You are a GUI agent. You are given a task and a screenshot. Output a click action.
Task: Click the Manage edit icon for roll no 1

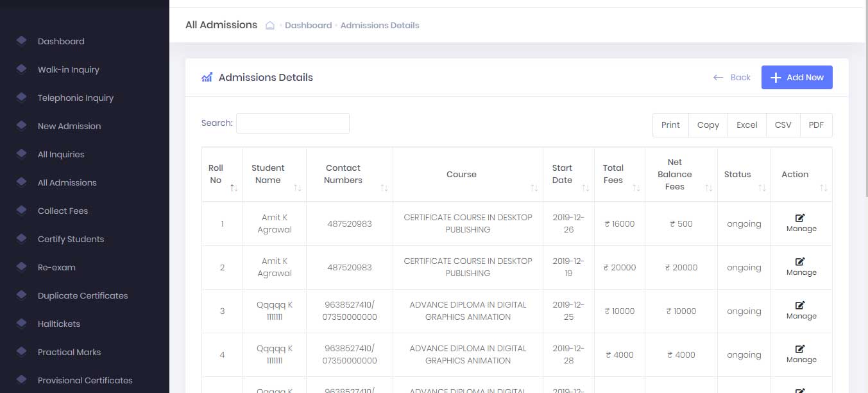click(800, 218)
